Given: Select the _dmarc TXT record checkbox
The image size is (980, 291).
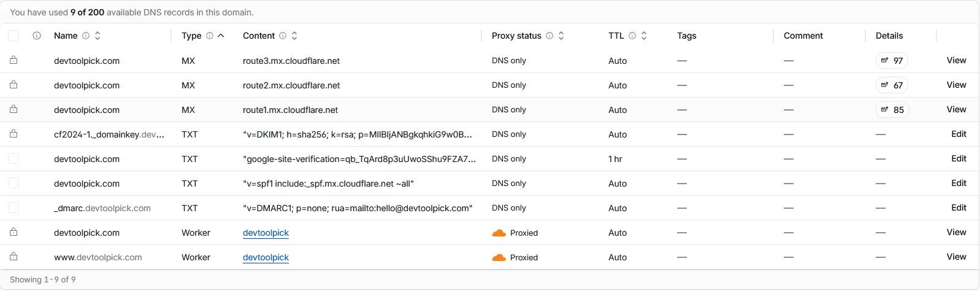Looking at the screenshot, I should [13, 208].
